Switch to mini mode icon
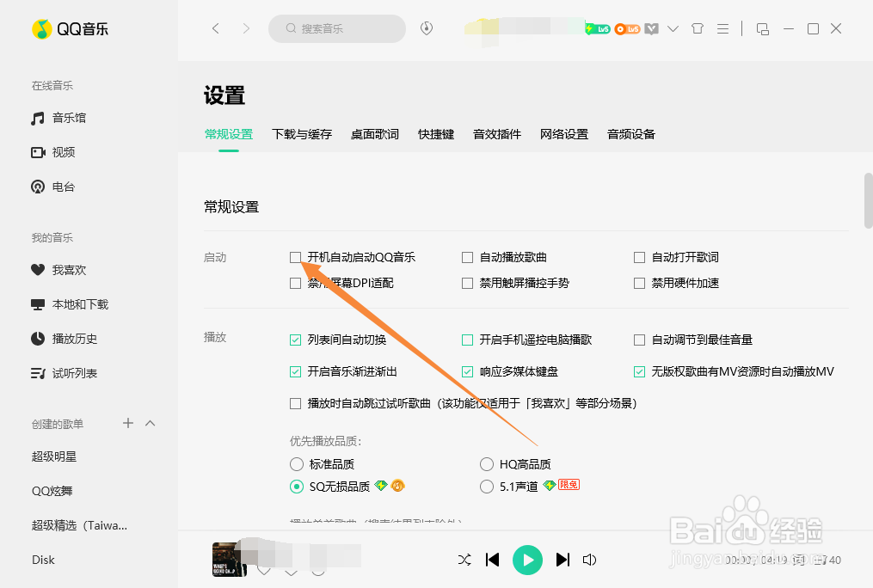Viewport: 873px width, 588px height. point(763,29)
